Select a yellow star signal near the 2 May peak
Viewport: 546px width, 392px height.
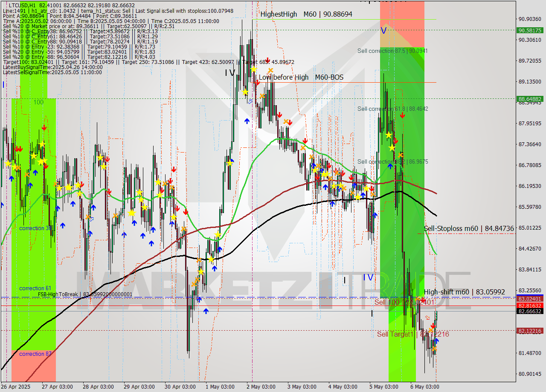click(x=254, y=69)
